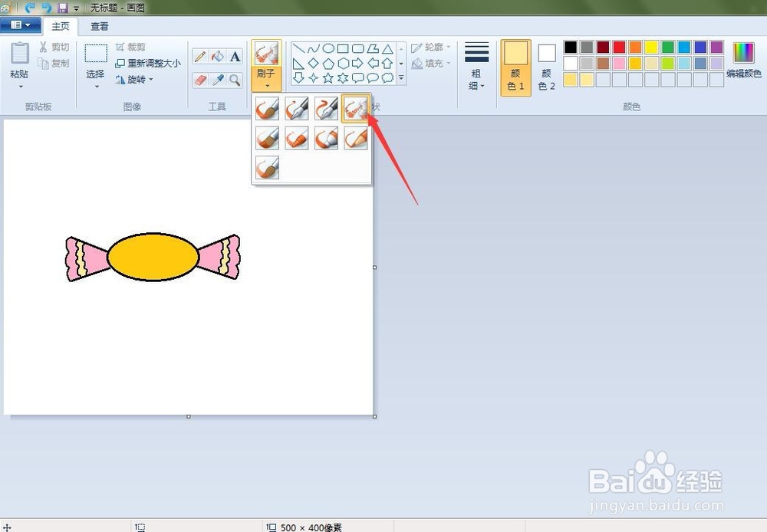This screenshot has width=767, height=532.
Task: Pick the first custom color swatch in bottom row
Action: coord(571,80)
